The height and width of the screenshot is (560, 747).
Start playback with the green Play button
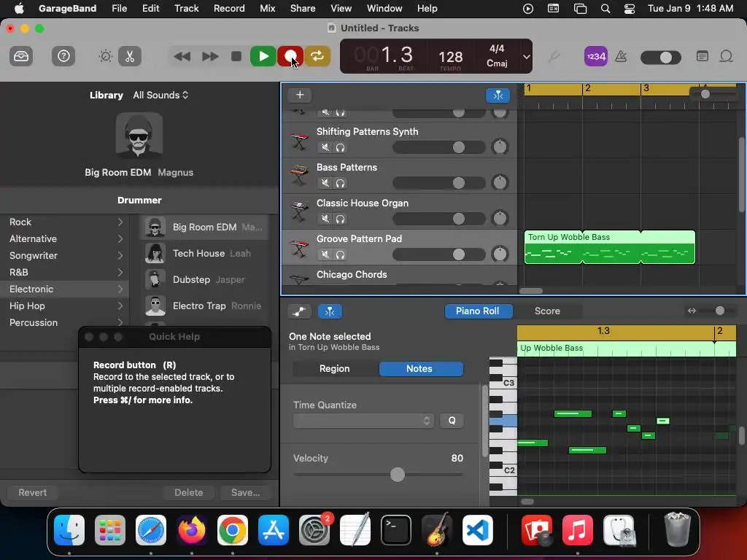[263, 57]
